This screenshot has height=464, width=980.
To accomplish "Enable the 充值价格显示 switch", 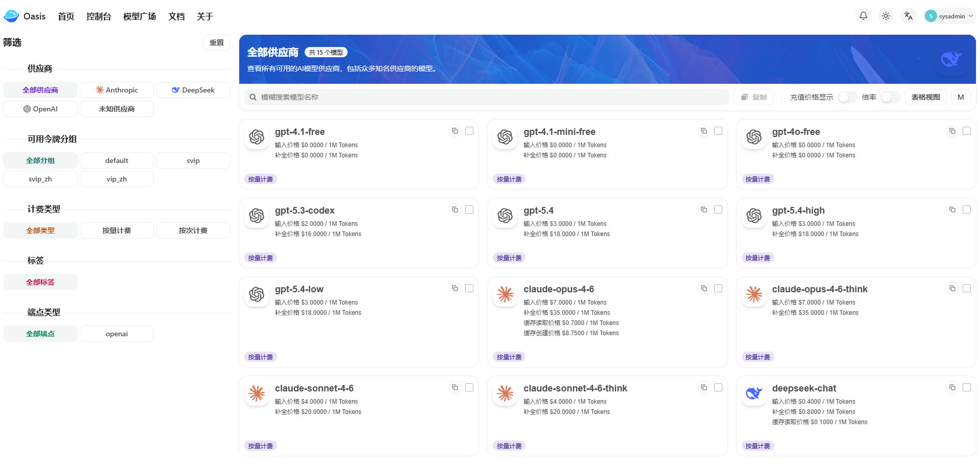I will point(847,97).
